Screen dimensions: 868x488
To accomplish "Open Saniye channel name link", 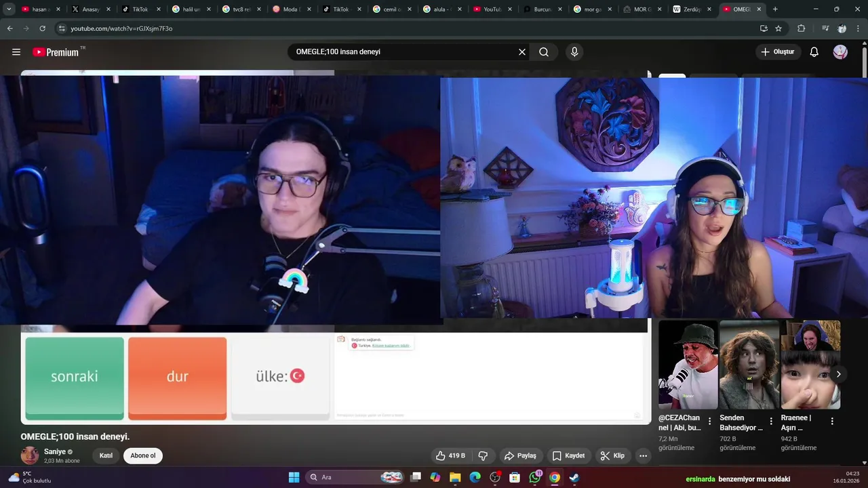I will (x=55, y=451).
